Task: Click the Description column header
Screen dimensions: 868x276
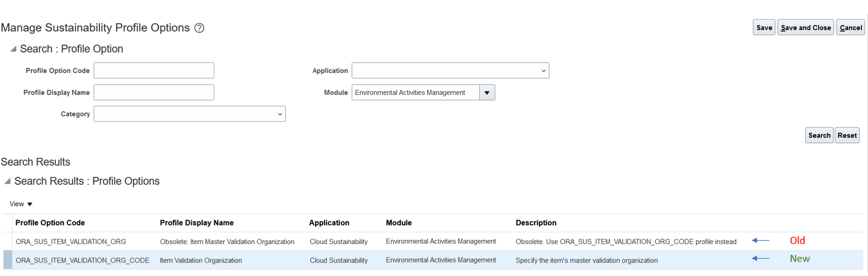Action: 536,223
